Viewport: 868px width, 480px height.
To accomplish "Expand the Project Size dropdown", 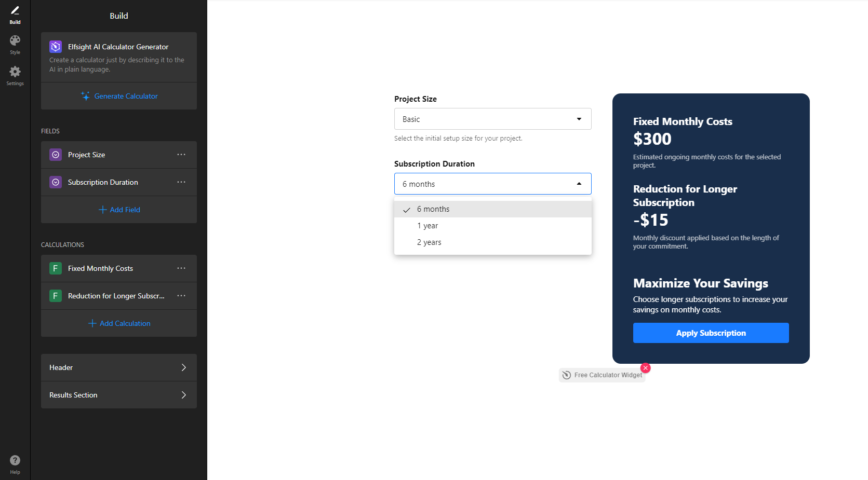I will [492, 119].
